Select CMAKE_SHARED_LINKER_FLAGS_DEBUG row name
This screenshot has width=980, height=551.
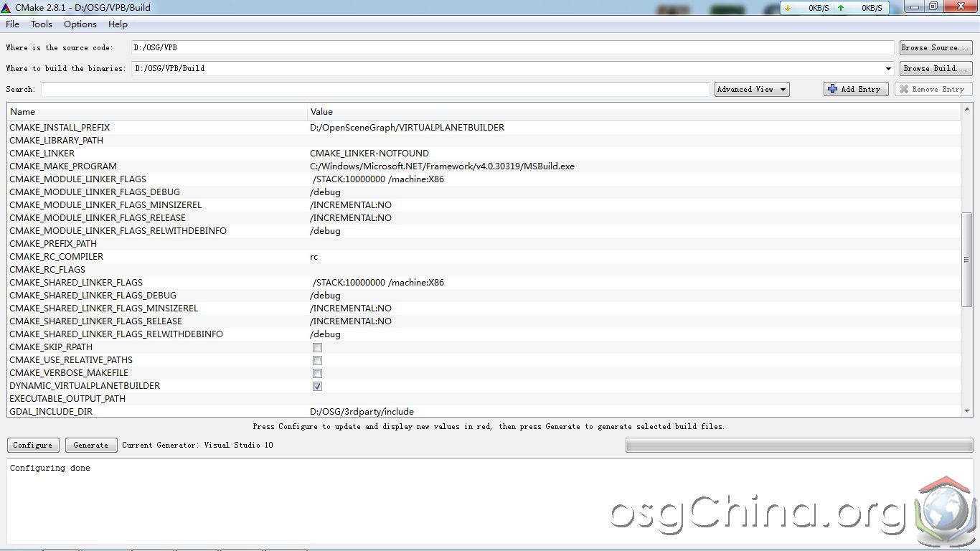[93, 296]
